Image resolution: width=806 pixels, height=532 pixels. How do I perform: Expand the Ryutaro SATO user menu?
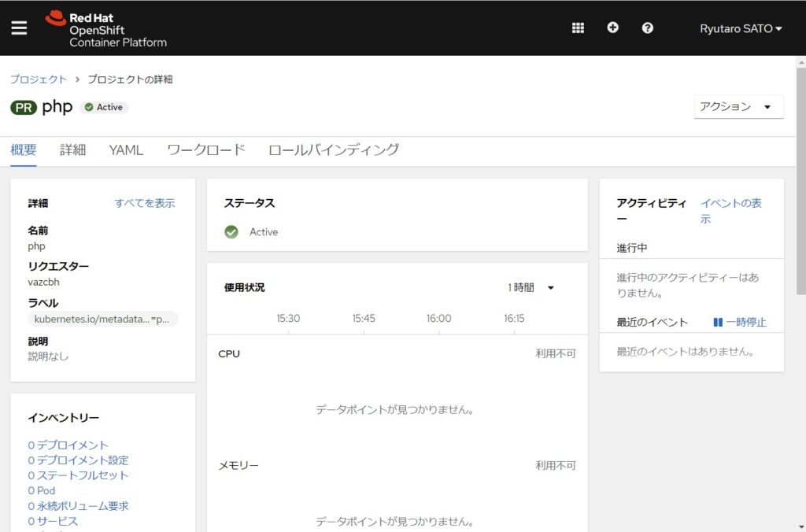(741, 28)
